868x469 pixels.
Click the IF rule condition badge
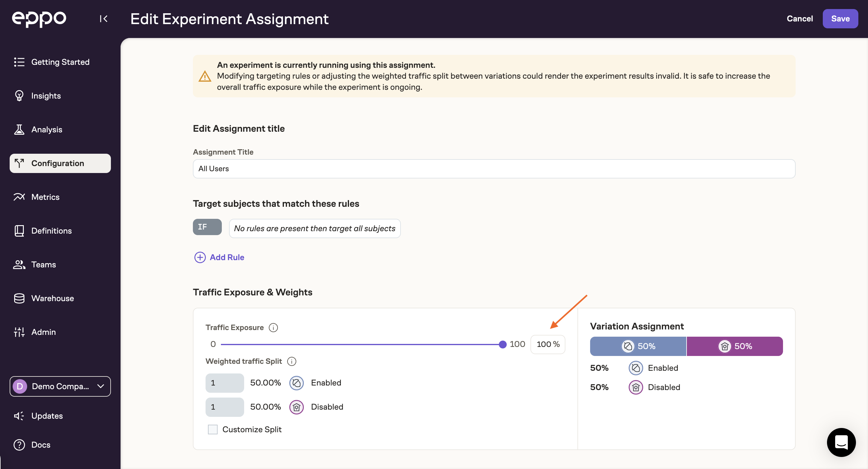(207, 227)
